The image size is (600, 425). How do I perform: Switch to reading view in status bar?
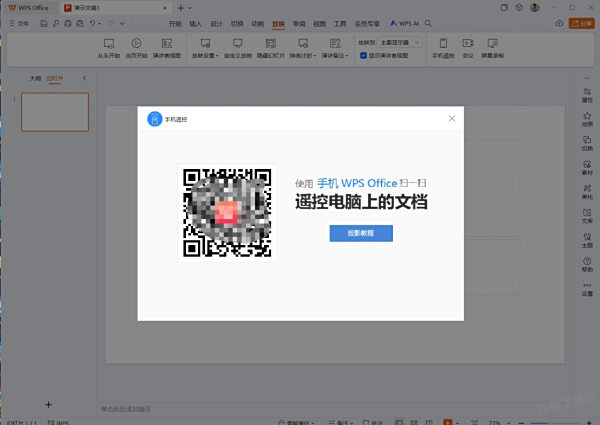(429, 422)
